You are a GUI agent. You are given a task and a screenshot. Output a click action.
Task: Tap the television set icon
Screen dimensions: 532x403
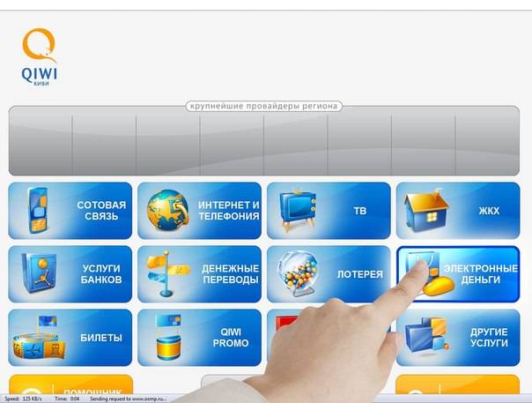298,211
